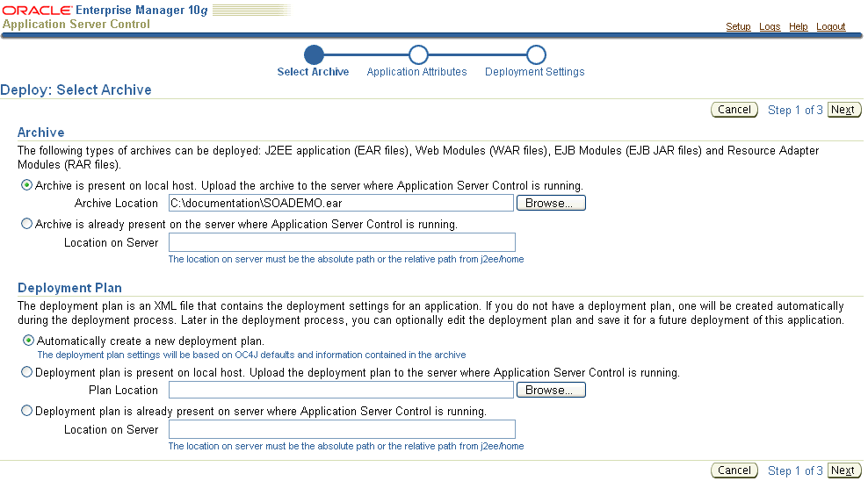This screenshot has height=481, width=868.
Task: Go to Application Attributes step label
Action: (x=416, y=72)
